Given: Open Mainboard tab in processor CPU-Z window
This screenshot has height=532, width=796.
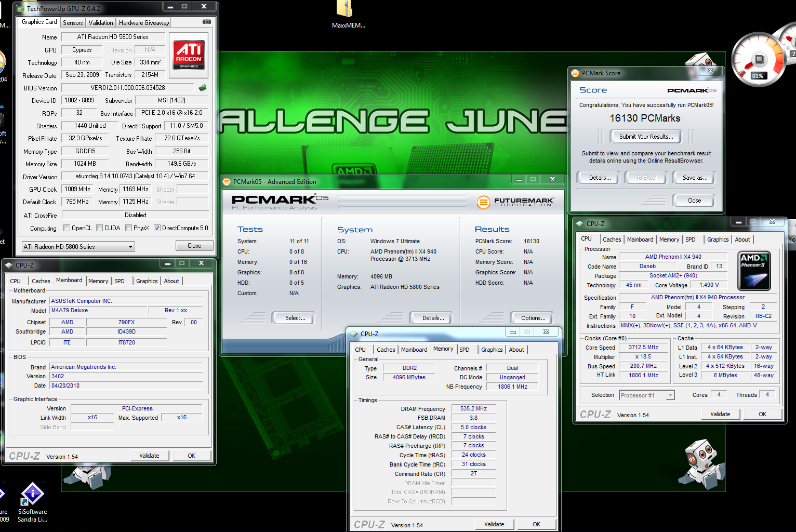Looking at the screenshot, I should tap(640, 240).
